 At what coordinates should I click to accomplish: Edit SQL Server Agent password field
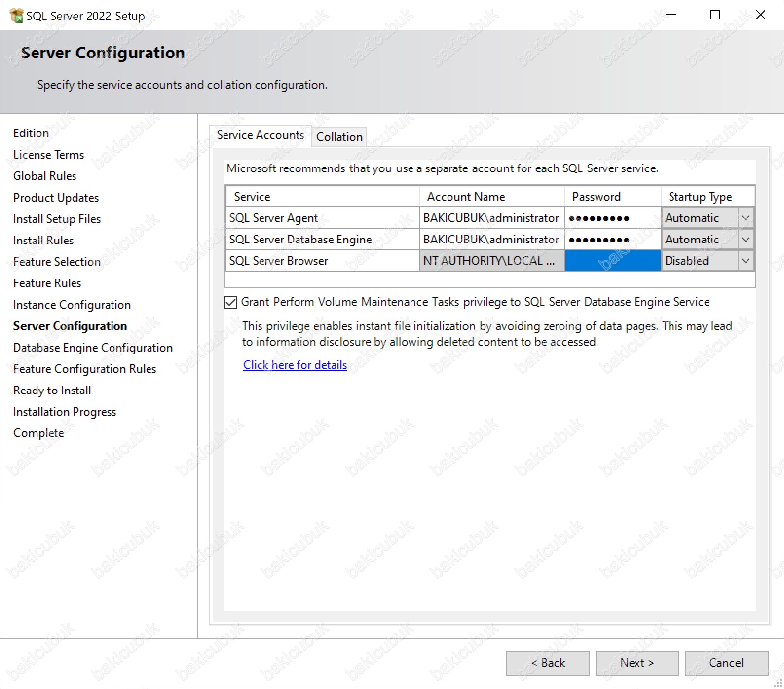coord(613,218)
